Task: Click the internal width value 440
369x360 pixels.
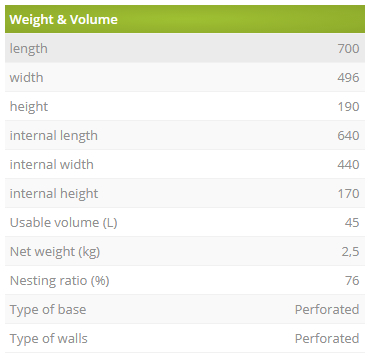Action: click(x=348, y=165)
